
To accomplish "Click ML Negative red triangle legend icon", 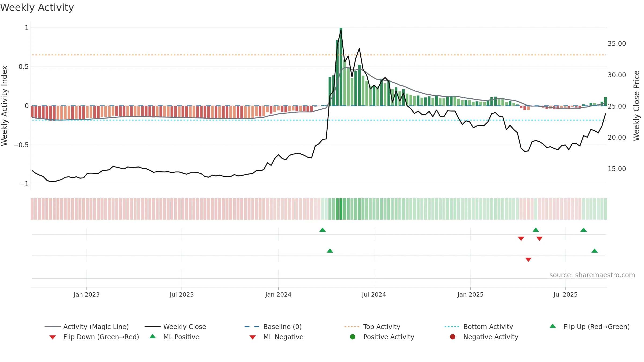I will [253, 337].
